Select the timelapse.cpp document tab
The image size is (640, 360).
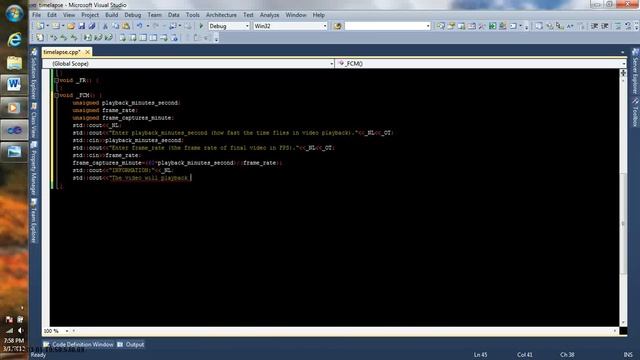point(62,52)
